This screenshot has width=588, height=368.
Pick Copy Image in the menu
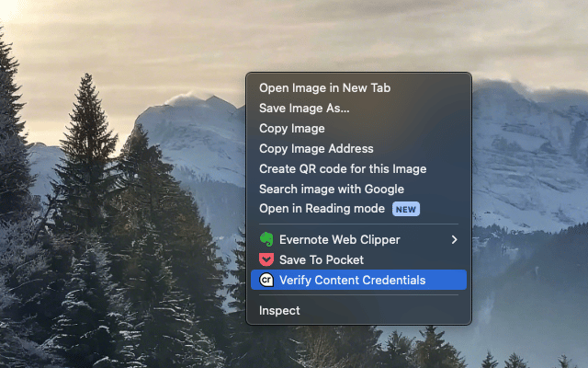[291, 129]
